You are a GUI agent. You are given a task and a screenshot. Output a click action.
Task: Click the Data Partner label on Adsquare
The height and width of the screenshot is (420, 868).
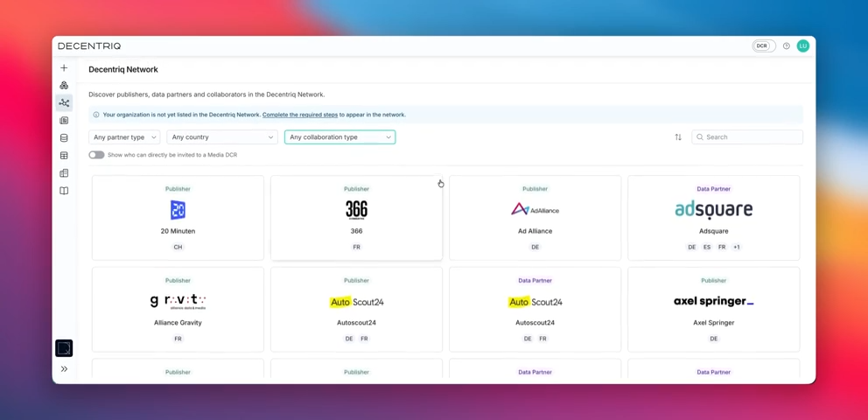click(713, 189)
